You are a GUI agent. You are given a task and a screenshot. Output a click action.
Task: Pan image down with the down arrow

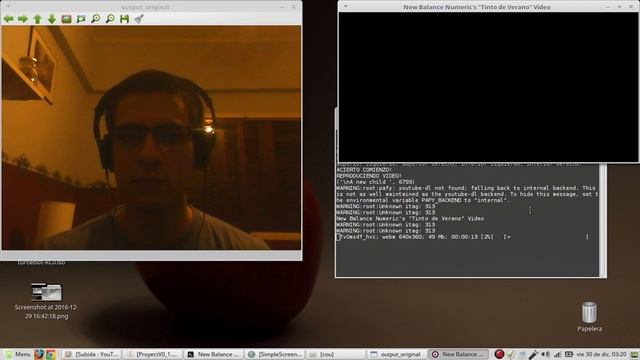pyautogui.click(x=52, y=19)
